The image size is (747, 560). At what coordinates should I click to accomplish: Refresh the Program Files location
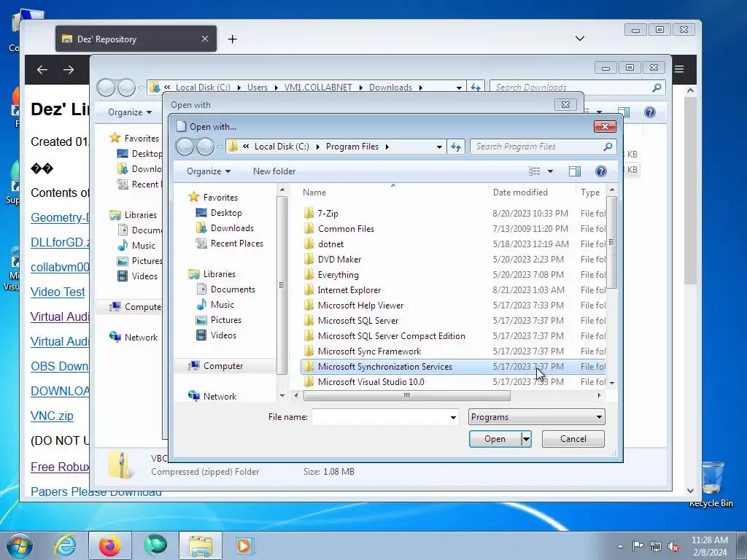pos(456,147)
